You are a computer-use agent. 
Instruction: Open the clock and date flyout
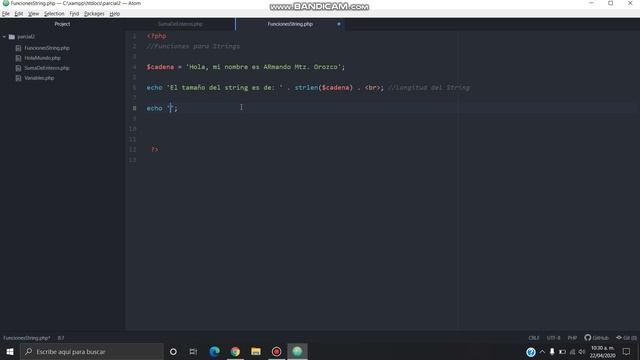coord(602,352)
